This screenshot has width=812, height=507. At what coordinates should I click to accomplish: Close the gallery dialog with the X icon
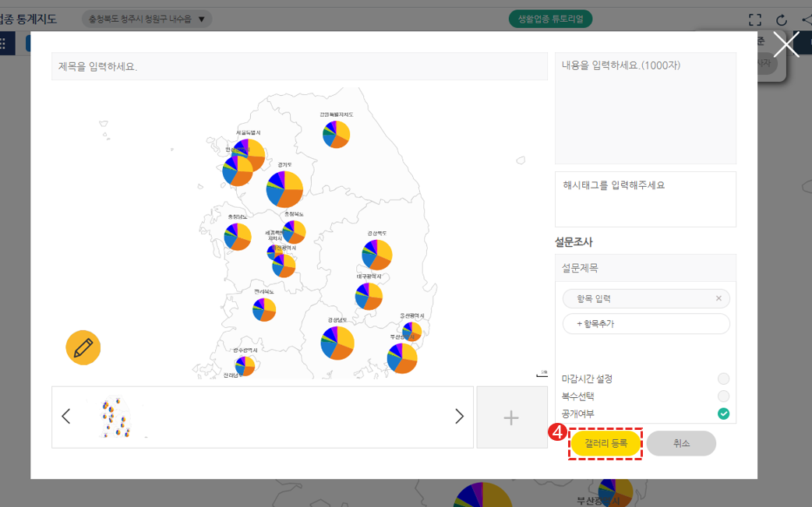pos(786,44)
